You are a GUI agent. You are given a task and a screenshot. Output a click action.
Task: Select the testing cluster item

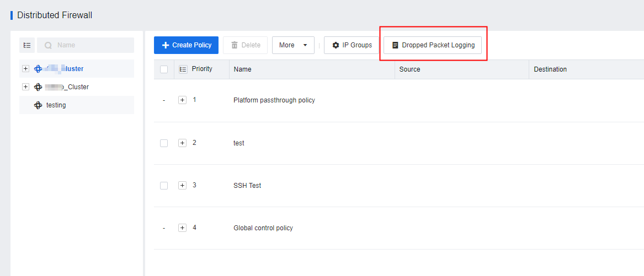pyautogui.click(x=76, y=105)
